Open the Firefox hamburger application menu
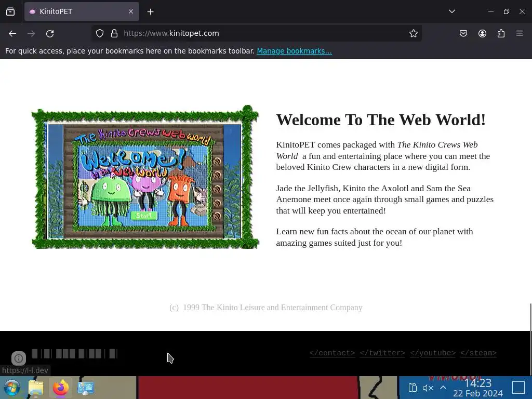Image resolution: width=532 pixels, height=399 pixels. coord(519,33)
